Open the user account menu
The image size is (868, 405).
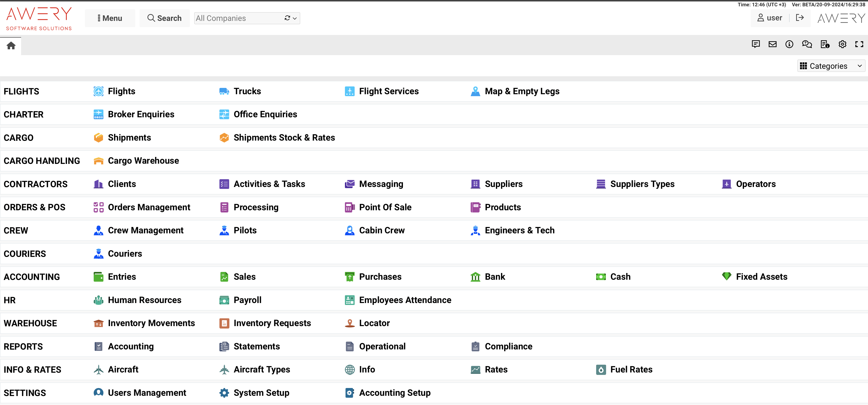coord(770,18)
